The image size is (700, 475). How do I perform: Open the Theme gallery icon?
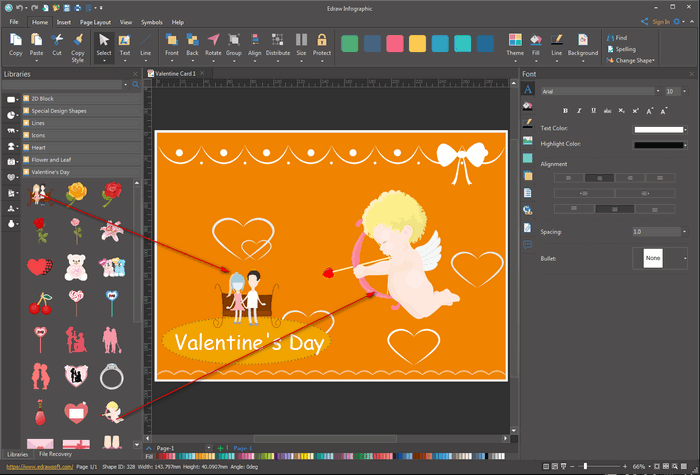tap(515, 40)
